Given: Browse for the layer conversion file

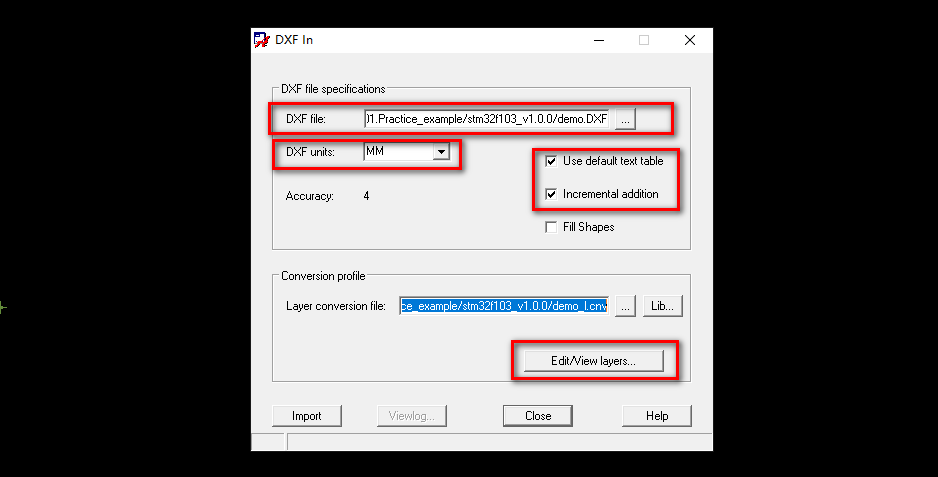Looking at the screenshot, I should click(x=625, y=306).
